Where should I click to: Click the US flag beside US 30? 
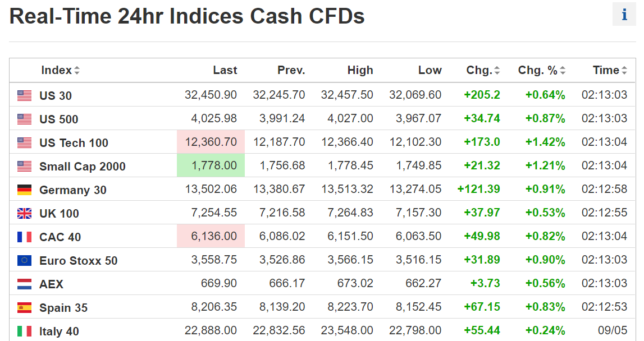point(24,96)
